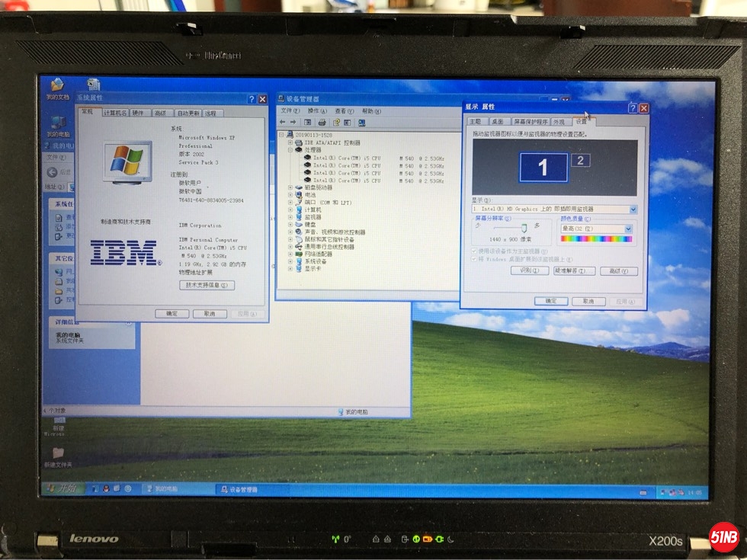
Task: Expand the 磁盘驱动器 disk drives node
Action: point(290,187)
